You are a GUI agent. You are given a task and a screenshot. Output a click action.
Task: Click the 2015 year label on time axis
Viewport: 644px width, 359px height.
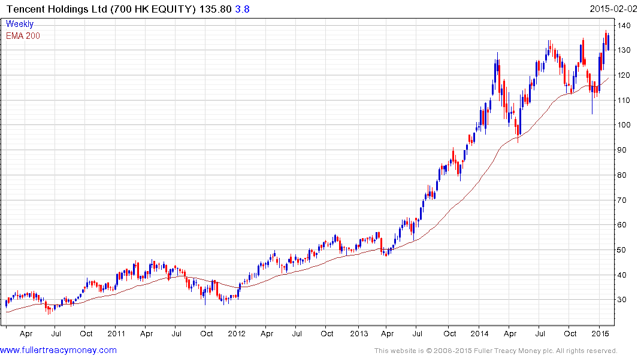(x=600, y=333)
